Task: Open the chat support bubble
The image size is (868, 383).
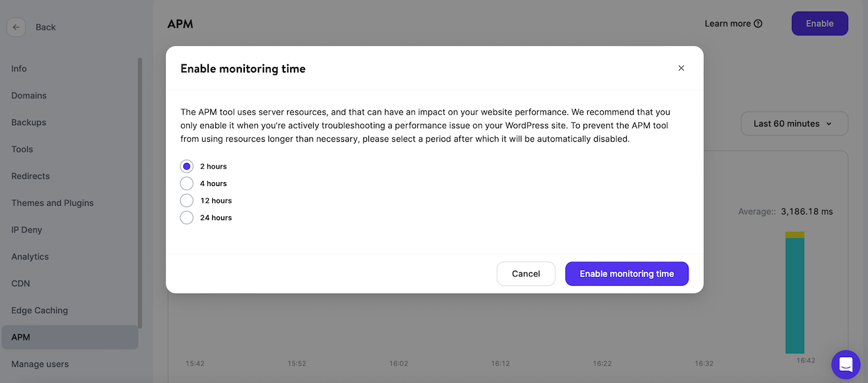Action: point(846,364)
